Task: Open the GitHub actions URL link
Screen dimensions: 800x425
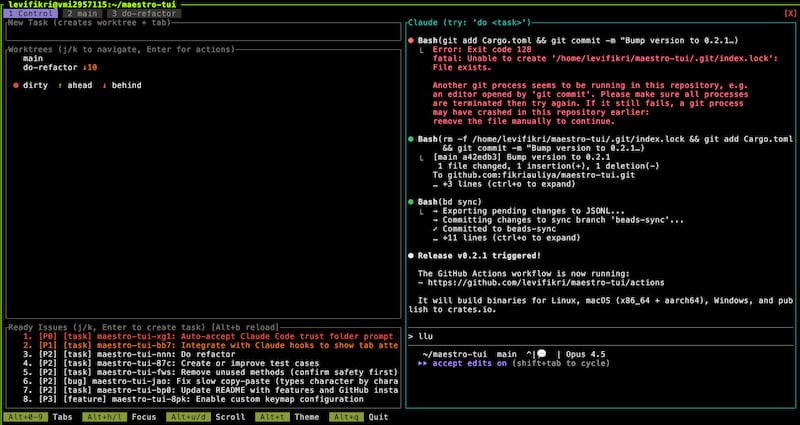Action: tap(546, 283)
